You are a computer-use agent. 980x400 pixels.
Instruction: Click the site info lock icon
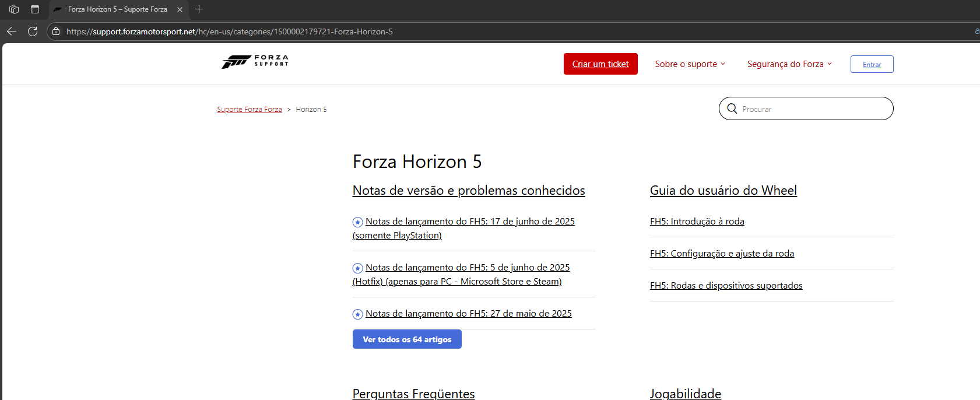[x=56, y=31]
